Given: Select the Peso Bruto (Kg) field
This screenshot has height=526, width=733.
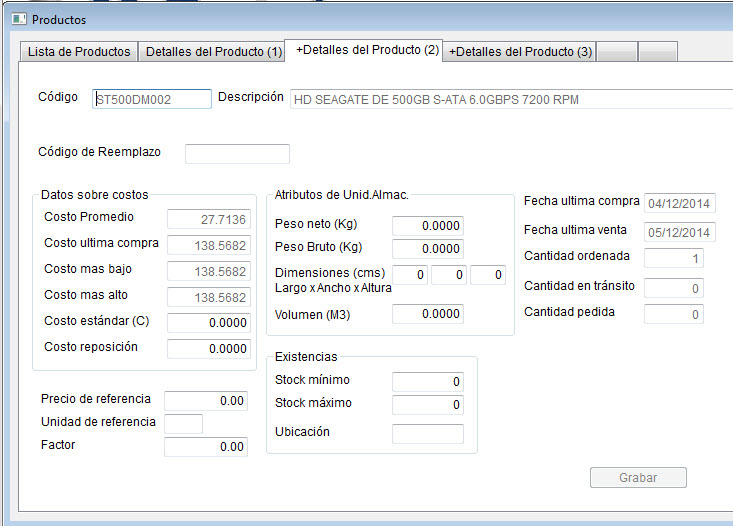Looking at the screenshot, I should tap(427, 249).
